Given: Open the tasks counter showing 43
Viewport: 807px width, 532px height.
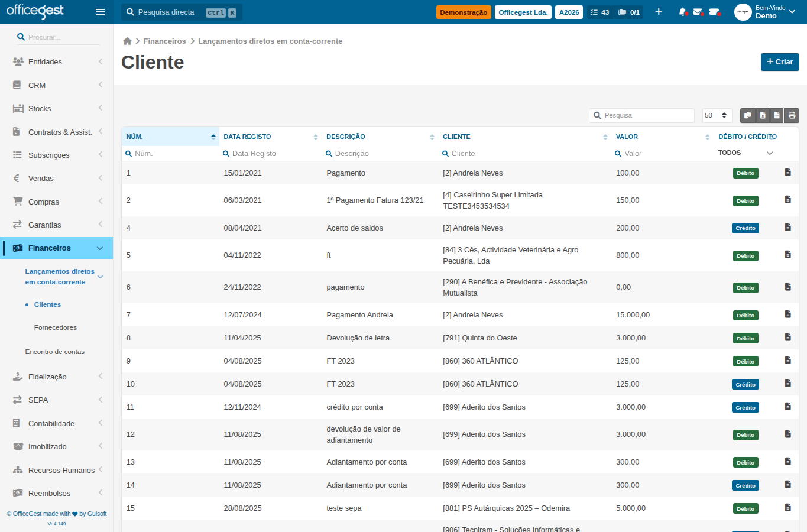Looking at the screenshot, I should (x=600, y=12).
